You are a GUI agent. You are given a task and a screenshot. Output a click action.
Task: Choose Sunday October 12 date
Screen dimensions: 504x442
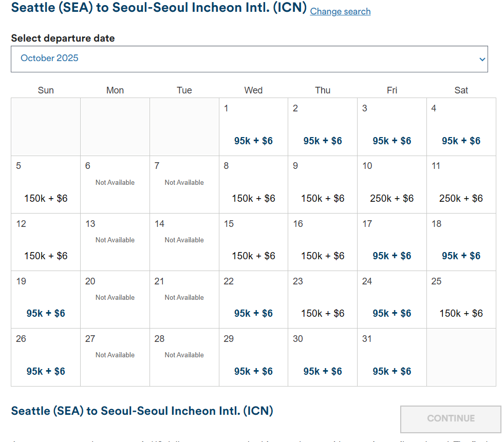pyautogui.click(x=46, y=256)
